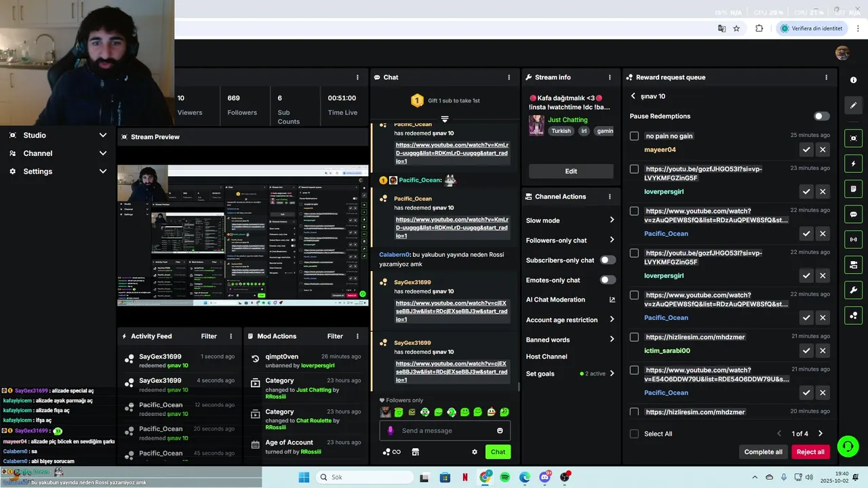The image size is (868, 488).
Task: Click the chat settings gear icon
Action: 475,452
